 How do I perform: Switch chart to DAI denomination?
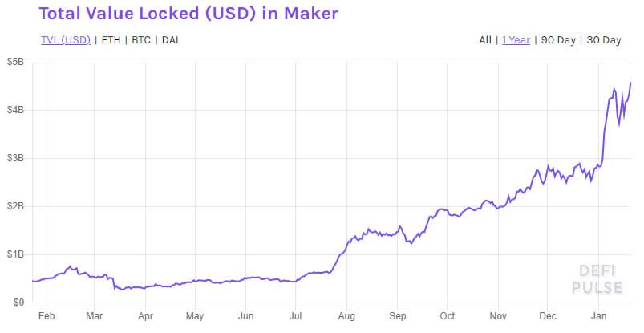tap(170, 40)
